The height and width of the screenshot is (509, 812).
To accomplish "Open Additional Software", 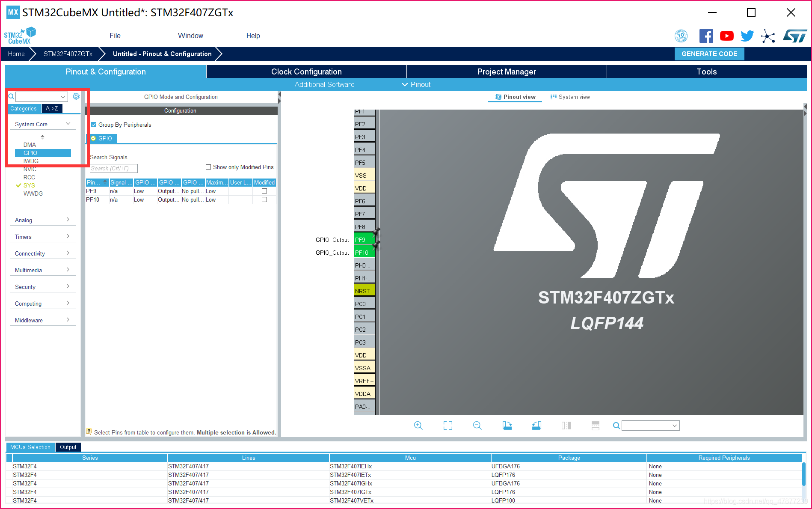I will click(x=324, y=84).
